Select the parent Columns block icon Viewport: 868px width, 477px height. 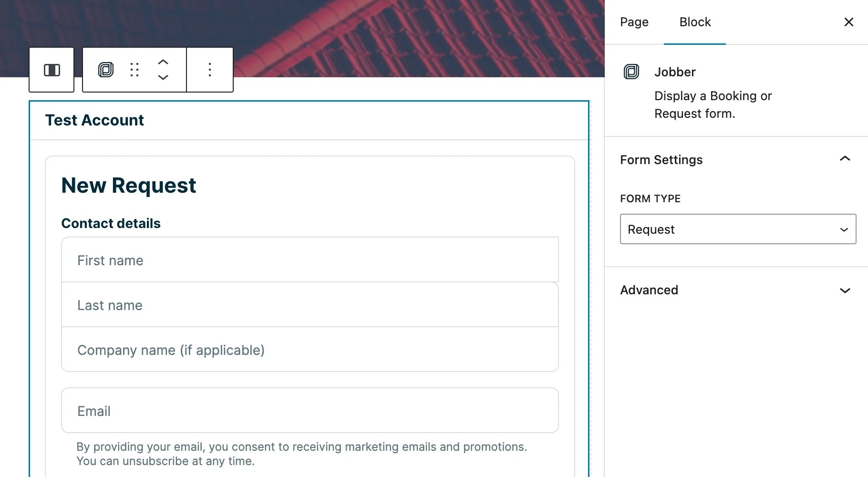(52, 70)
